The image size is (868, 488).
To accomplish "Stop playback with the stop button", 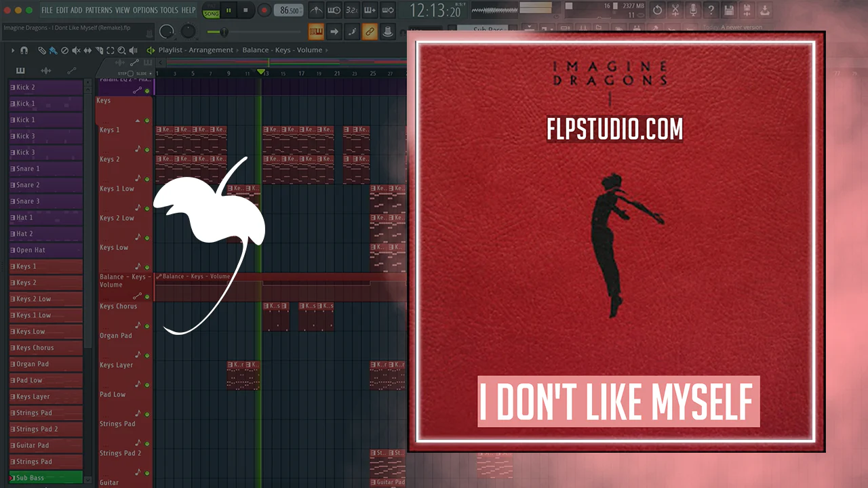I will [245, 10].
